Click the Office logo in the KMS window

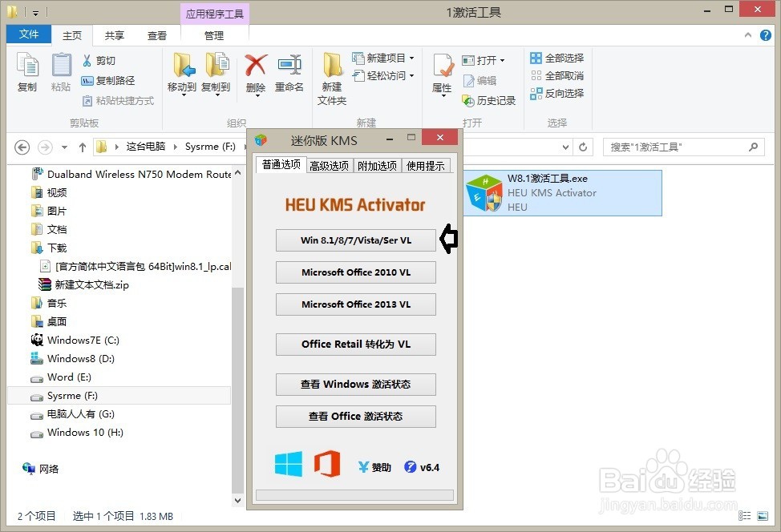tap(327, 464)
